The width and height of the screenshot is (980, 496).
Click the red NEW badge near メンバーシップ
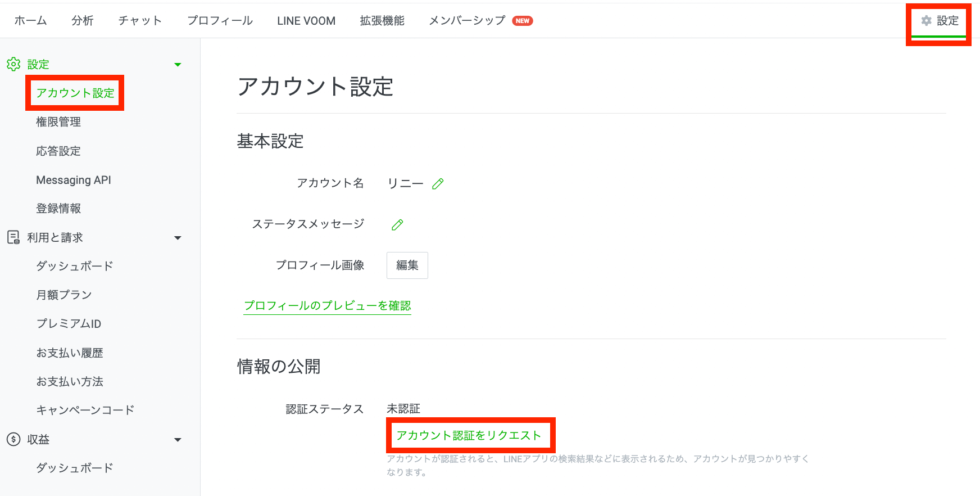coord(522,21)
